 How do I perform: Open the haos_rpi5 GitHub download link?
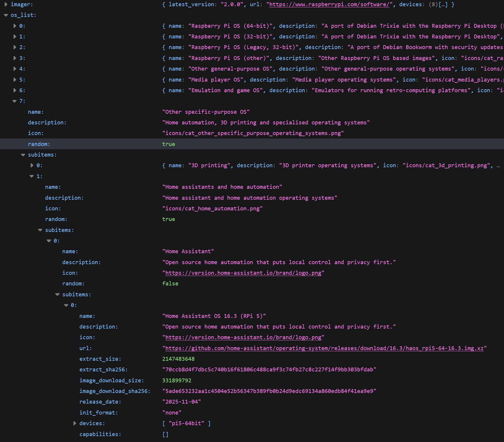coord(324,348)
